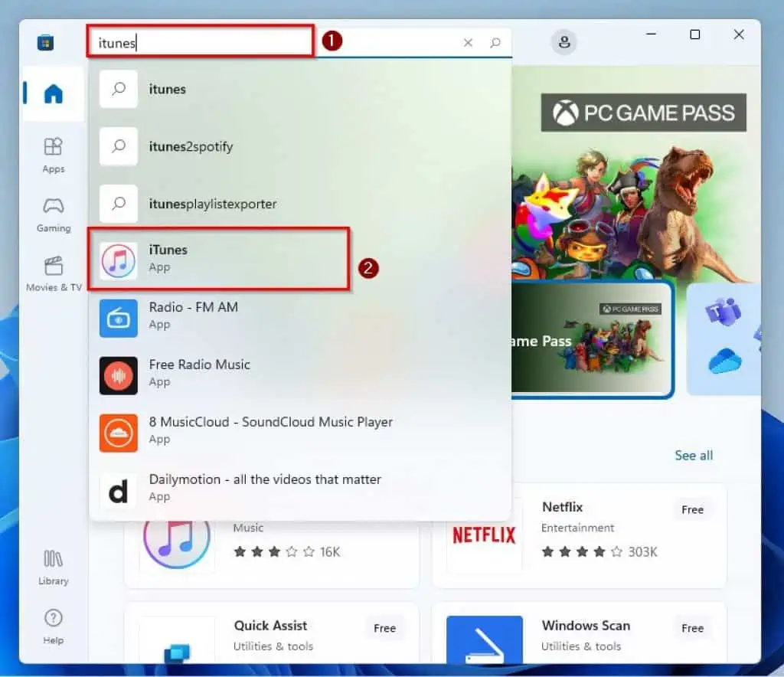Click the iTunes music note icon in suggestions
This screenshot has height=677, width=784.
[119, 260]
